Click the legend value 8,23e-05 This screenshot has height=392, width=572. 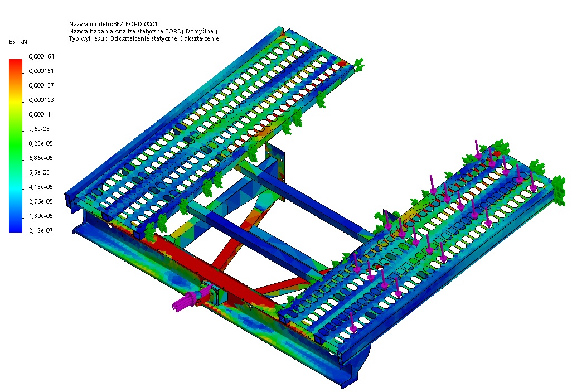41,143
